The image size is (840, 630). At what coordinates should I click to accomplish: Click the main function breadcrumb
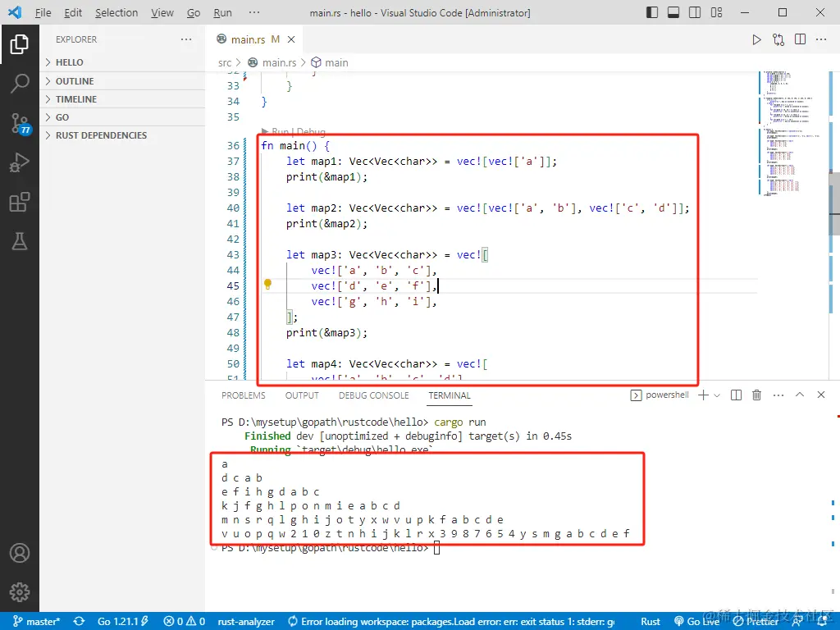(x=336, y=62)
